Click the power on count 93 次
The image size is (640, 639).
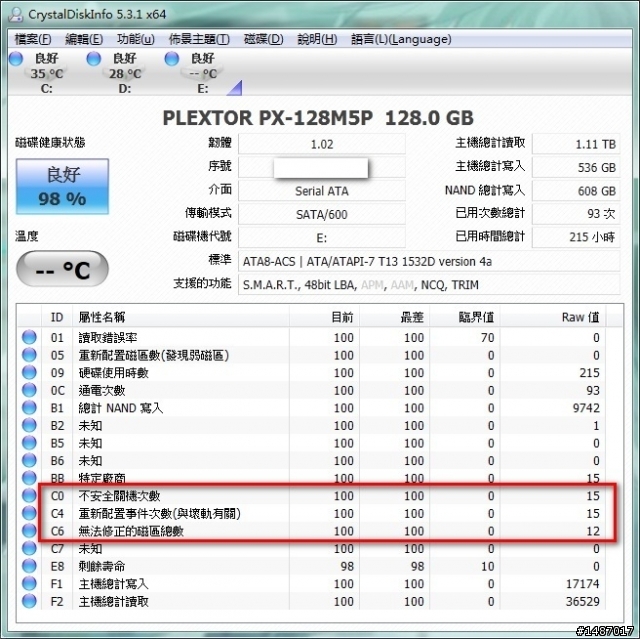coord(576,213)
